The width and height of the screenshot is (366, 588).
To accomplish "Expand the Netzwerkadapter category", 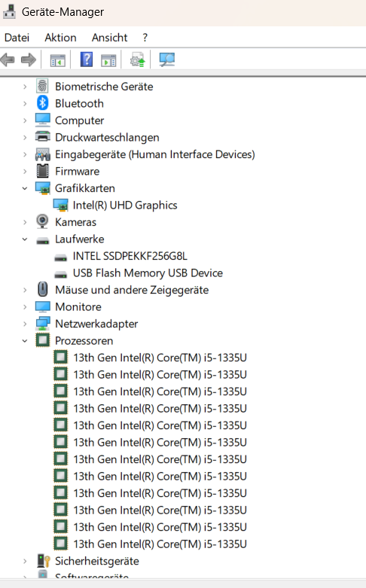I will click(25, 324).
